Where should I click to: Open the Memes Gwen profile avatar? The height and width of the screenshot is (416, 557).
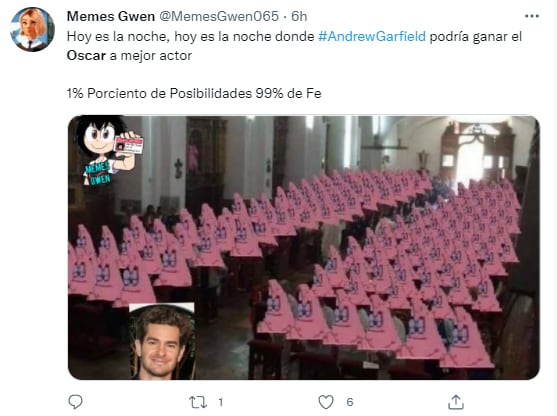(x=32, y=29)
